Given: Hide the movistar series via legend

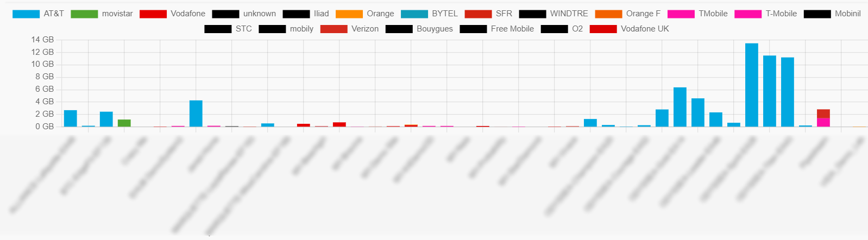Looking at the screenshot, I should [102, 14].
